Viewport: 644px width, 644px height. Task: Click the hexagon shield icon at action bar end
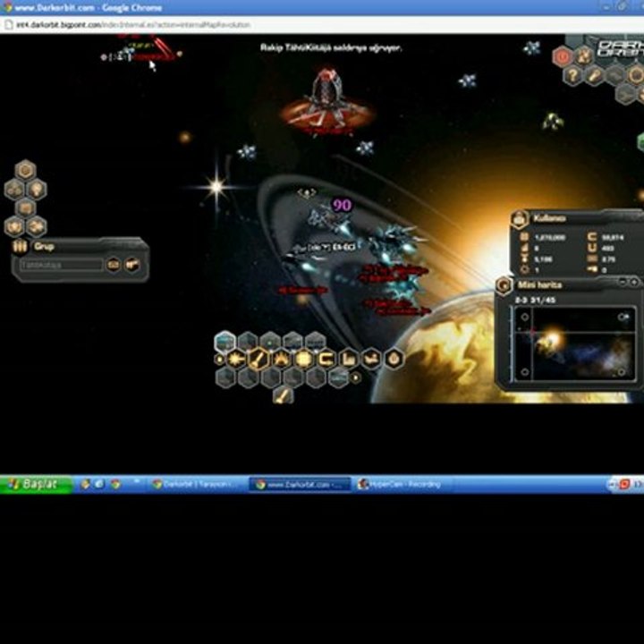pos(394,360)
